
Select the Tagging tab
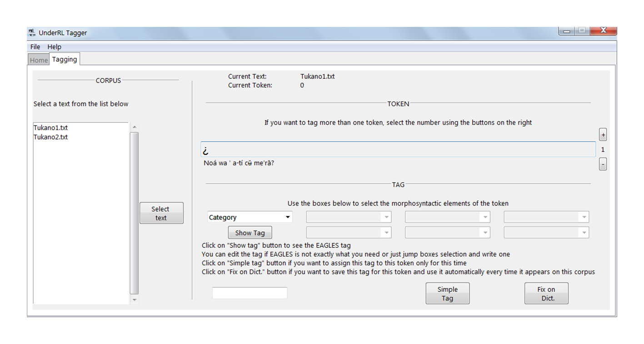coord(65,60)
